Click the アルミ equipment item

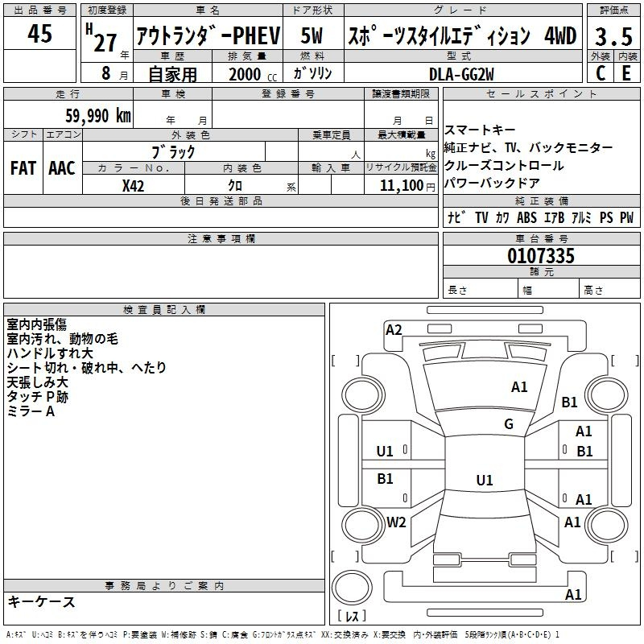581,217
